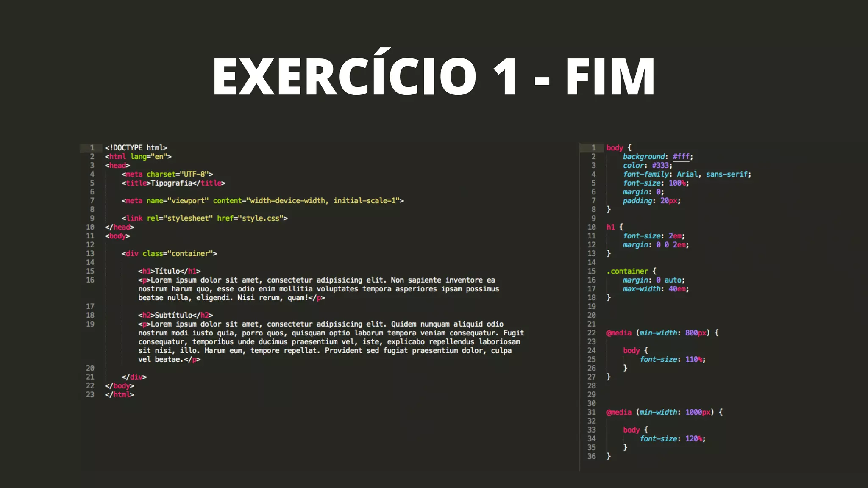The height and width of the screenshot is (488, 868).
Task: Click line number 23 in HTML gutter
Action: pyautogui.click(x=90, y=395)
